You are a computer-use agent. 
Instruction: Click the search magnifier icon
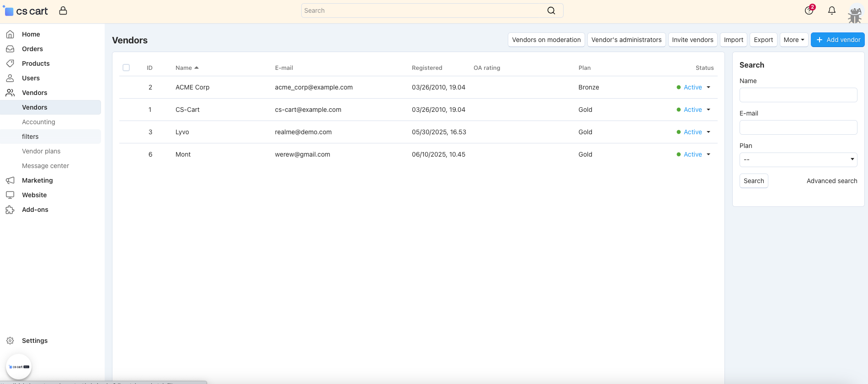pos(551,11)
